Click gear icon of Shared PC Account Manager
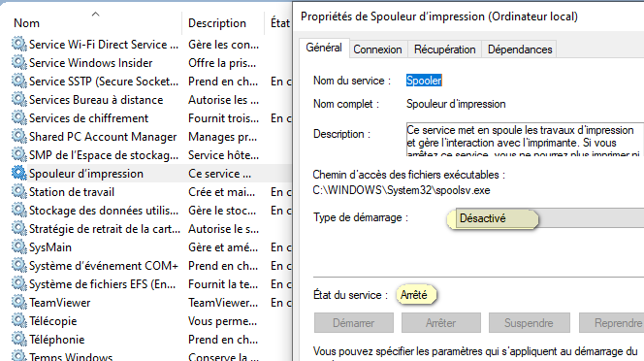The height and width of the screenshot is (361, 644). click(x=18, y=137)
